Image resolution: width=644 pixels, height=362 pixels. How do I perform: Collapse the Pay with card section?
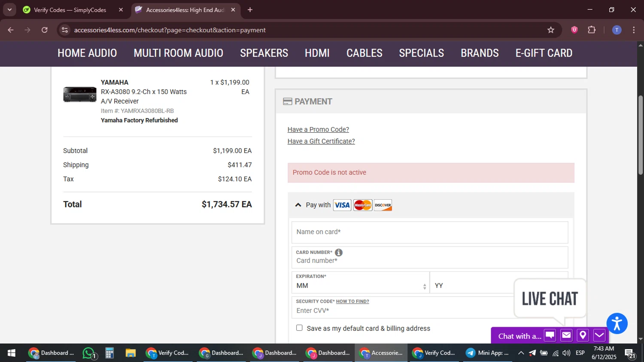[298, 205]
